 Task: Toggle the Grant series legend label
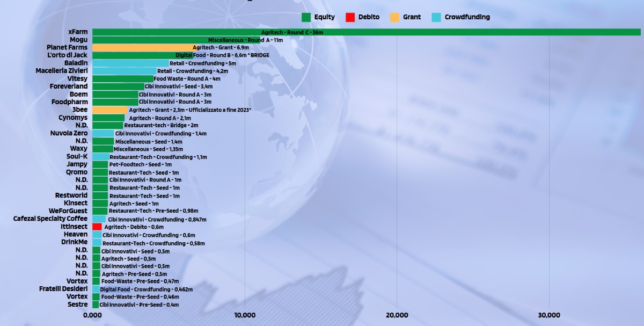412,17
